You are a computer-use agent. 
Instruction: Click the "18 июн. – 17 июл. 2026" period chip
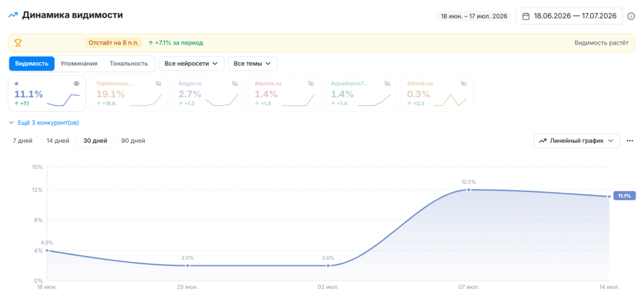[x=474, y=16]
